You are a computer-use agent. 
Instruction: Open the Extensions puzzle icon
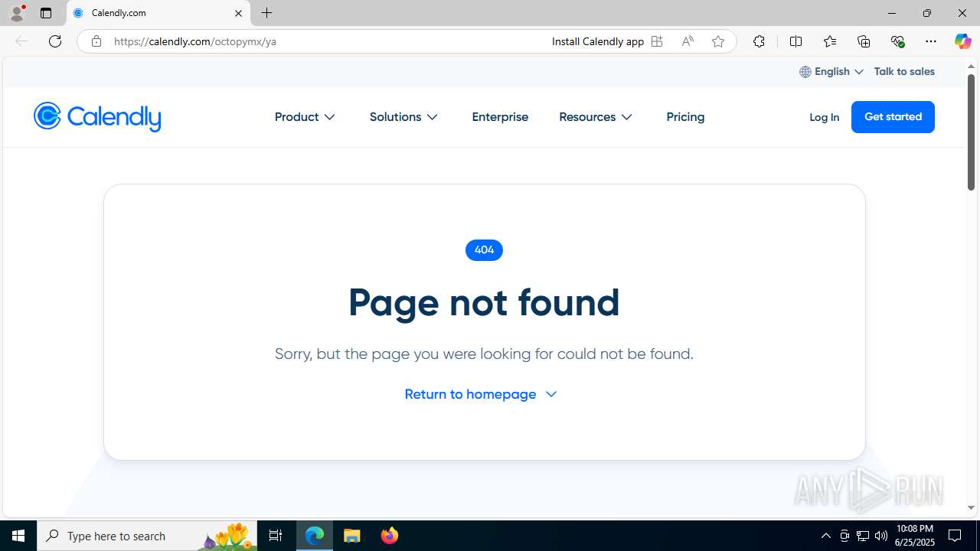tap(759, 41)
